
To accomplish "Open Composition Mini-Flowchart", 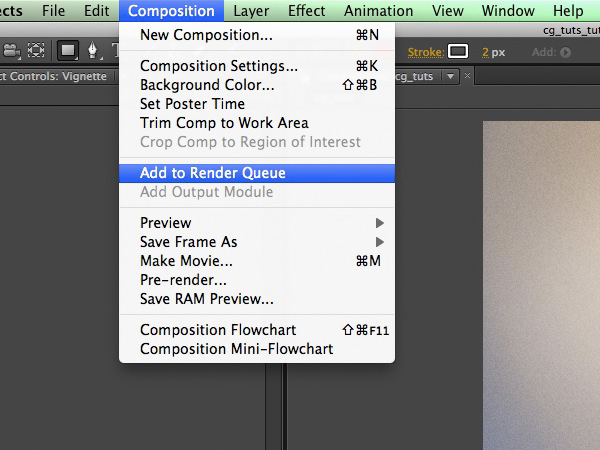I will (x=257, y=349).
